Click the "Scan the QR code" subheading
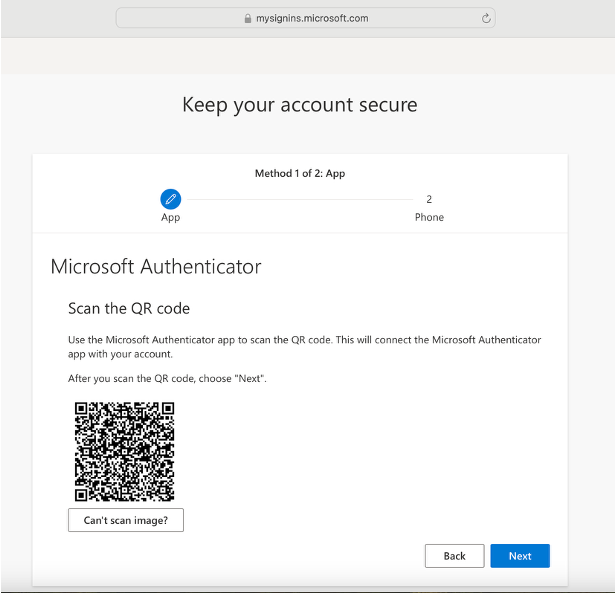 point(129,308)
